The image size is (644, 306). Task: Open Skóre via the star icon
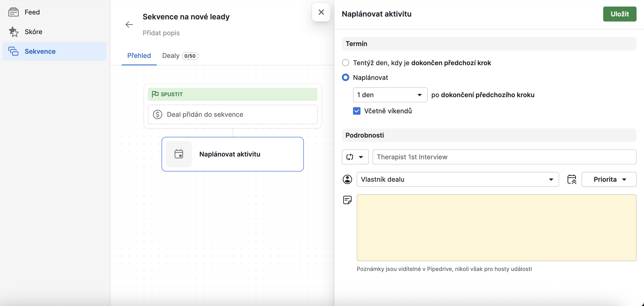click(x=14, y=32)
